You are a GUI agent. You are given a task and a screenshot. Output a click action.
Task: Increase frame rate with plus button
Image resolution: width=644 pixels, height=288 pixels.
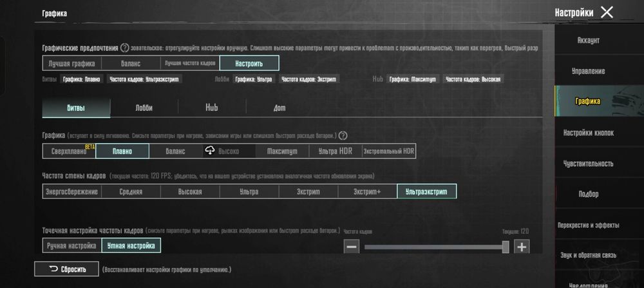click(x=522, y=247)
